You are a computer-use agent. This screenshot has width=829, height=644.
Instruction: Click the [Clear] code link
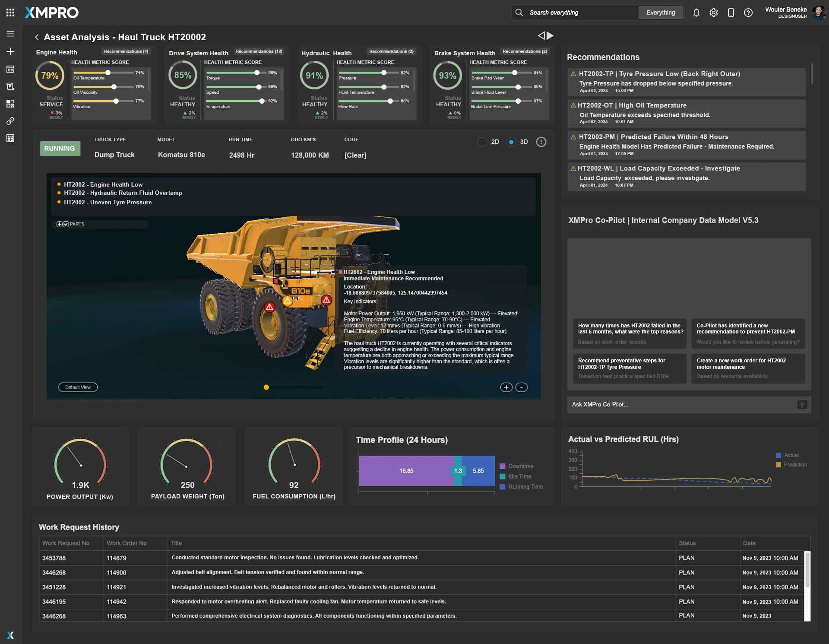355,155
